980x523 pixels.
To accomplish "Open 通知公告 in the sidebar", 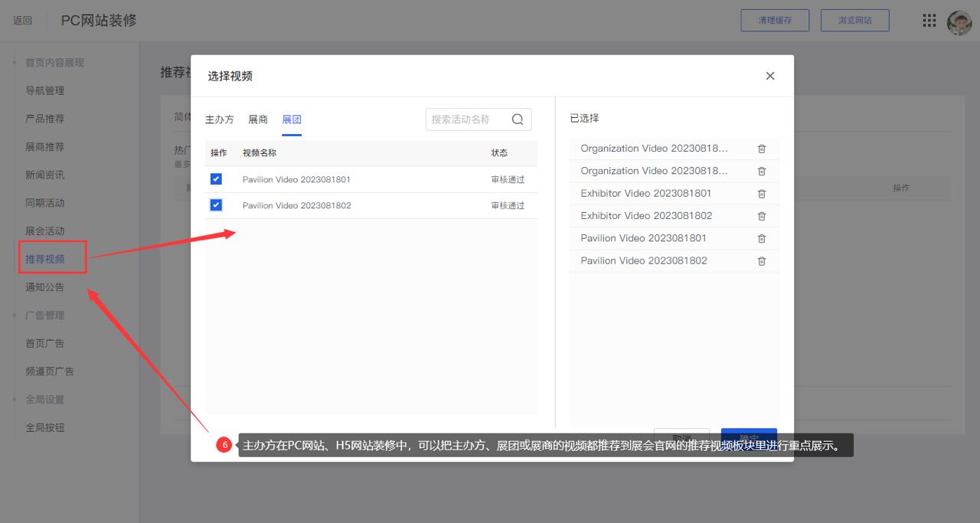I will pos(45,287).
